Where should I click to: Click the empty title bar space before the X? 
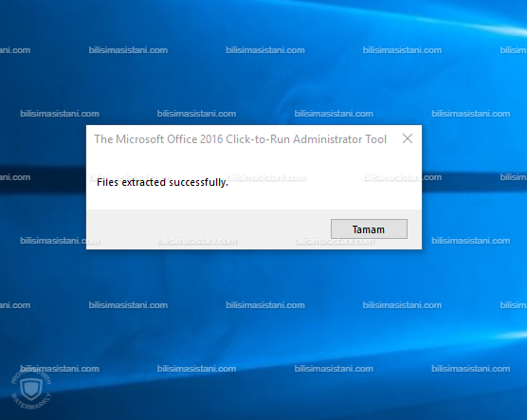[393, 139]
